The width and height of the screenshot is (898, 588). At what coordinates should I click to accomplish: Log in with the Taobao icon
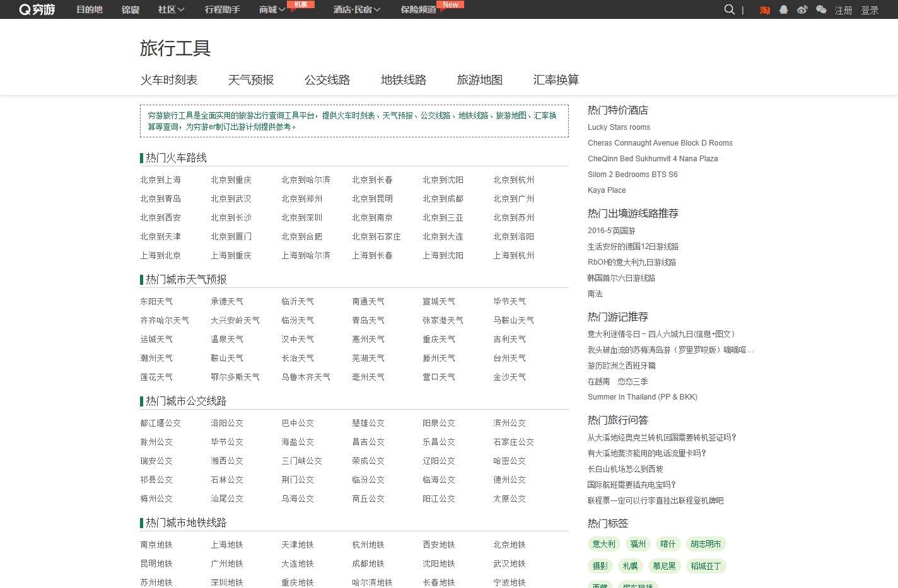tap(765, 10)
